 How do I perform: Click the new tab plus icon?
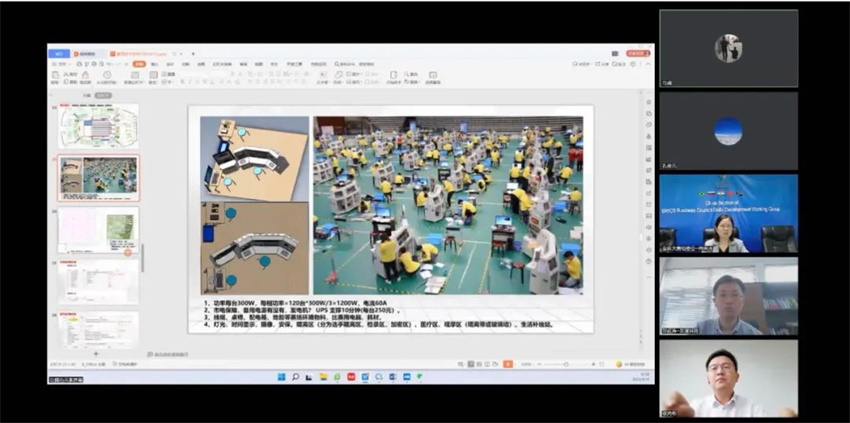191,53
